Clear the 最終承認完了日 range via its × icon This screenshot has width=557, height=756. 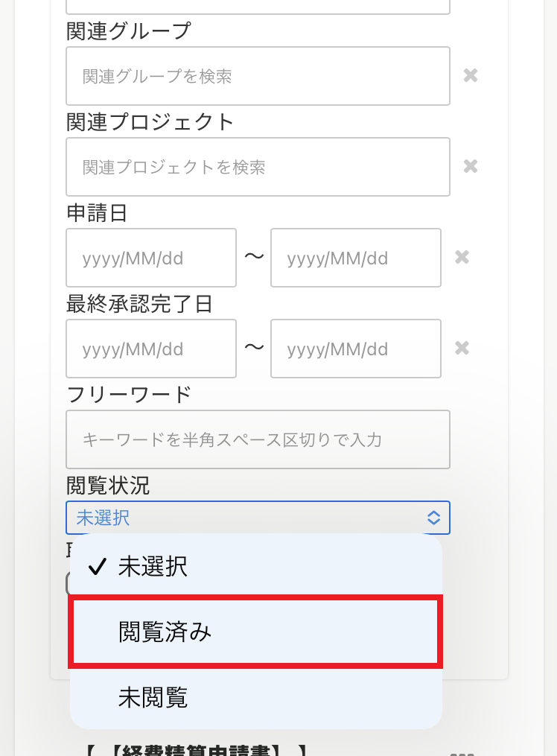coord(462,348)
